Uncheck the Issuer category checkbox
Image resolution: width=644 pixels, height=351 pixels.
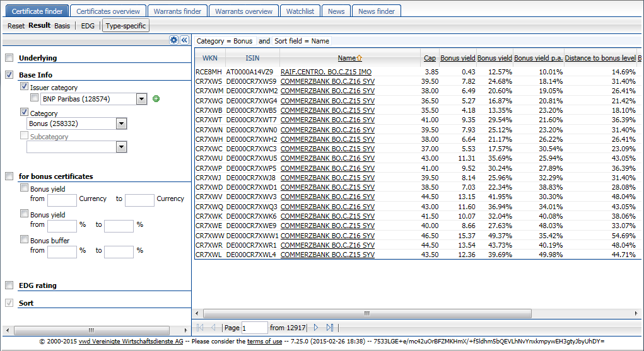[x=25, y=87]
